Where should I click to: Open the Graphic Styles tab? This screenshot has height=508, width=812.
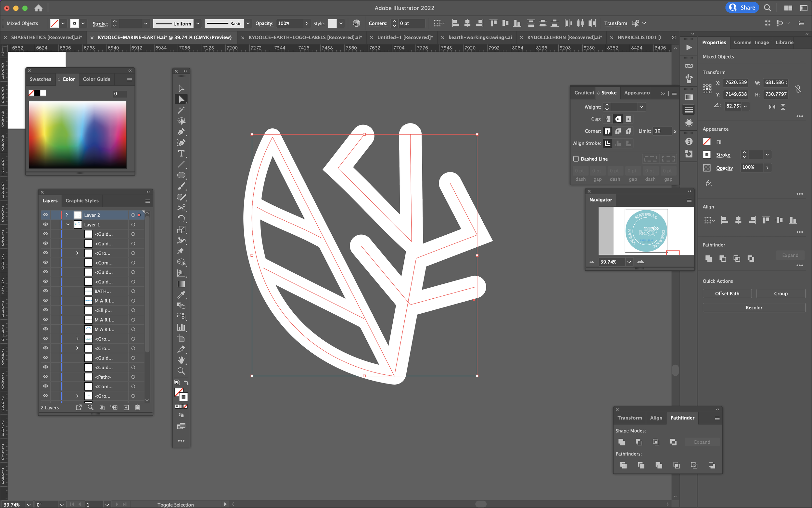pyautogui.click(x=82, y=201)
